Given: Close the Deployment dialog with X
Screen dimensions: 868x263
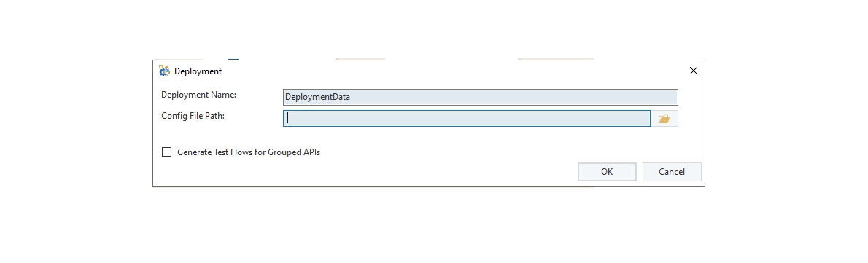Looking at the screenshot, I should [x=693, y=71].
